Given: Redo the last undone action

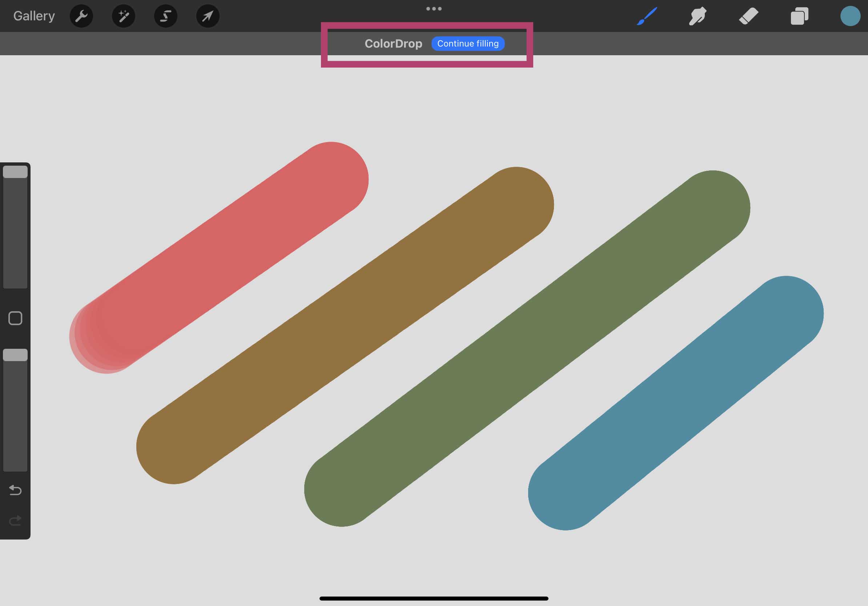Looking at the screenshot, I should pyautogui.click(x=15, y=521).
